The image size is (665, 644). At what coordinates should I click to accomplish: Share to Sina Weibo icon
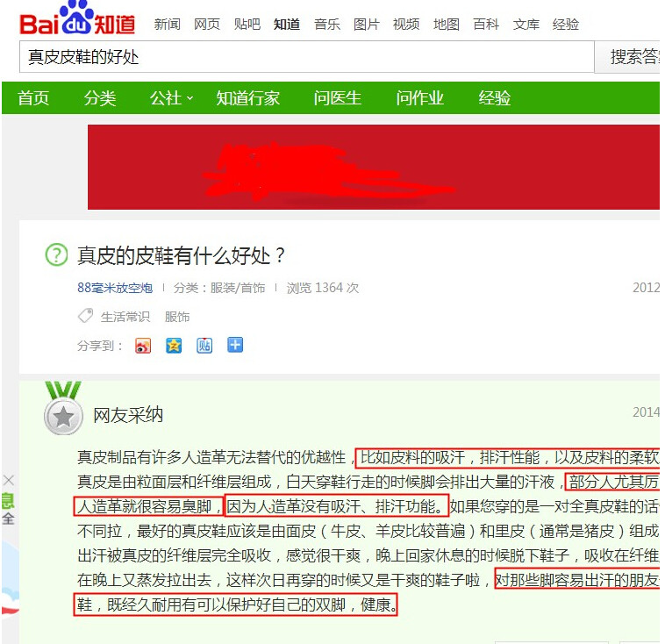pos(143,346)
